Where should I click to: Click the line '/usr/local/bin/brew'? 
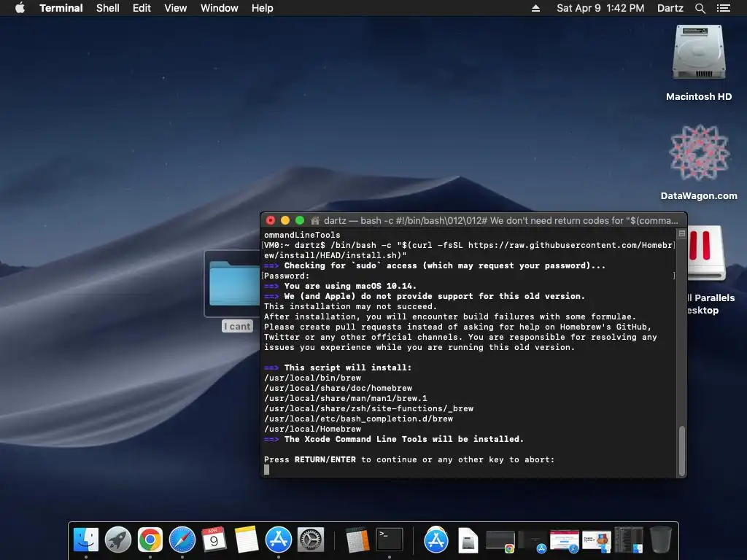pyautogui.click(x=312, y=378)
